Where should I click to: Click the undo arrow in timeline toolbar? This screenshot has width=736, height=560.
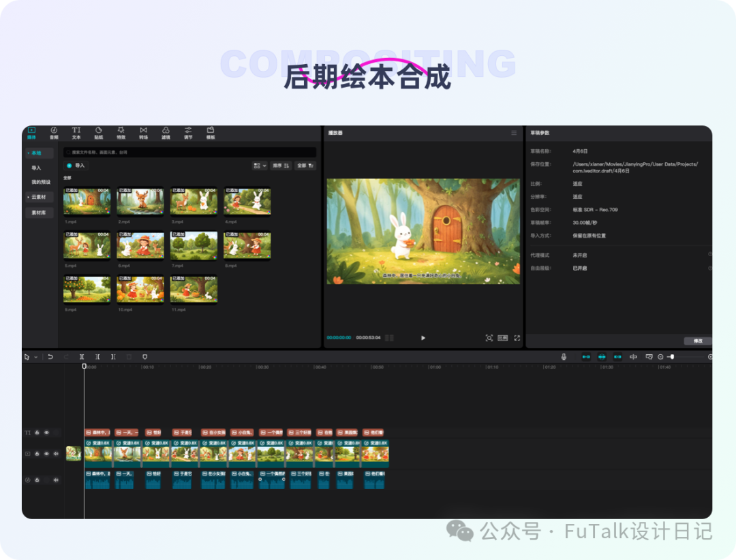(50, 357)
